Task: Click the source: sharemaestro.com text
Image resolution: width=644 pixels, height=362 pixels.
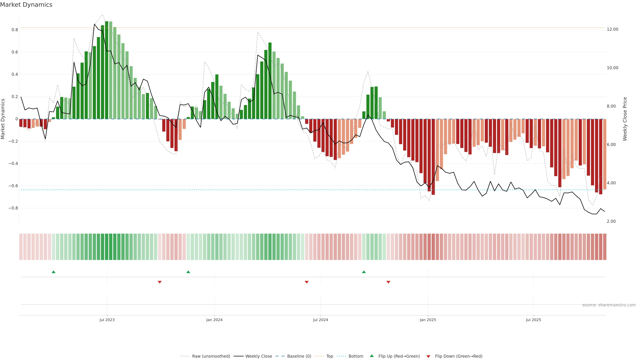Action: pos(609,305)
